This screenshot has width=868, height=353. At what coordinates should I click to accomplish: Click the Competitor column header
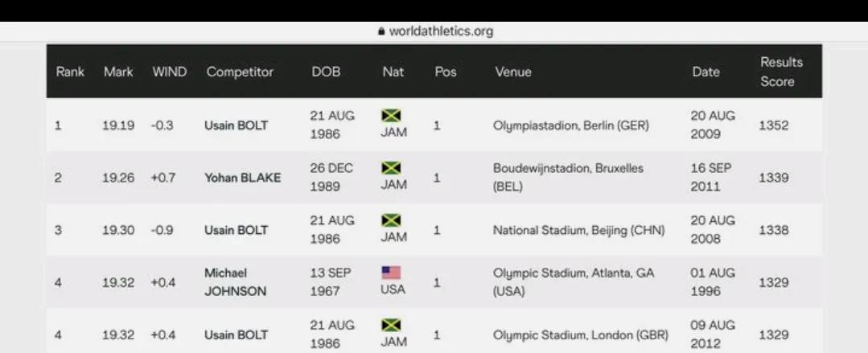240,72
